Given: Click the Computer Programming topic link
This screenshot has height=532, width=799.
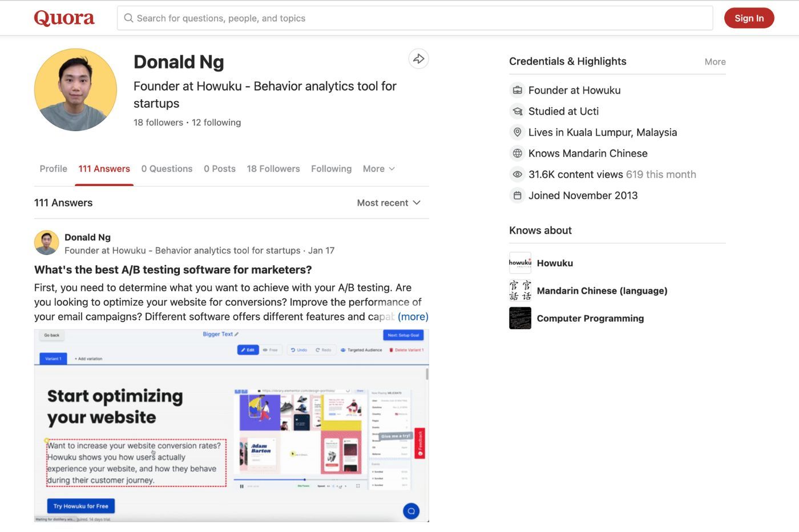Looking at the screenshot, I should (590, 318).
